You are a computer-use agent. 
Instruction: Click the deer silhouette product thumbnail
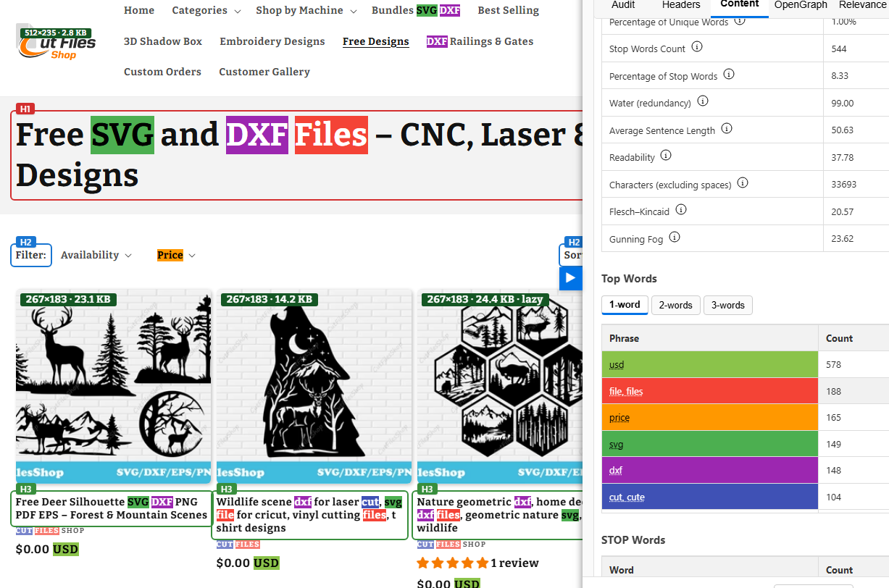click(114, 386)
